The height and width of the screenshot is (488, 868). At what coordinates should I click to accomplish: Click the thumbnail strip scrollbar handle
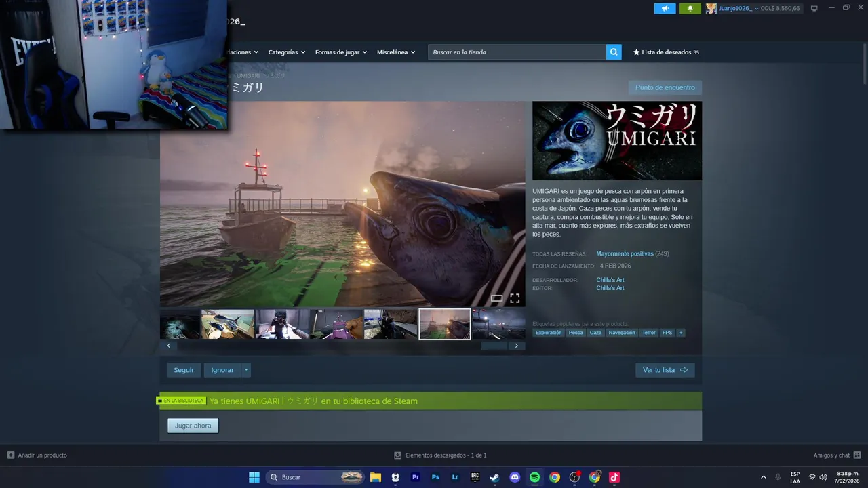(x=494, y=346)
